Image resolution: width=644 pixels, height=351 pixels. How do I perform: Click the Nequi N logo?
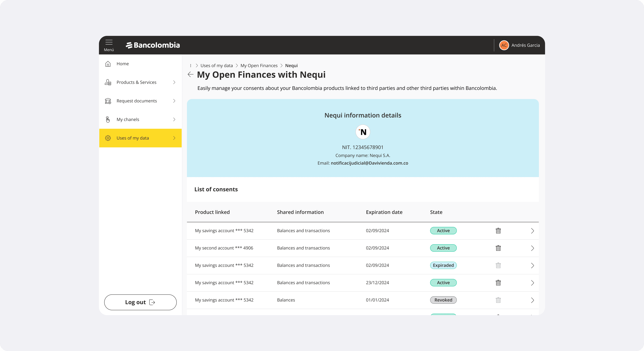click(363, 132)
